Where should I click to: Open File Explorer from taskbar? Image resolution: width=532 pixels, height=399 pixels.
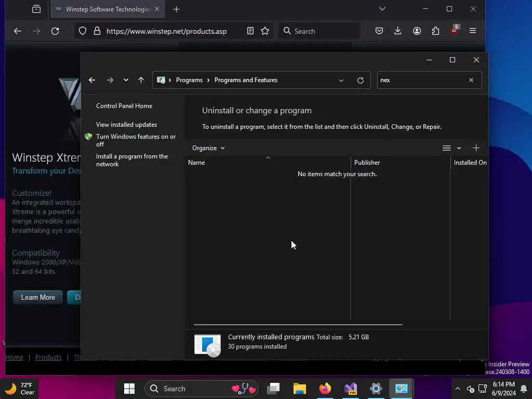pos(300,389)
